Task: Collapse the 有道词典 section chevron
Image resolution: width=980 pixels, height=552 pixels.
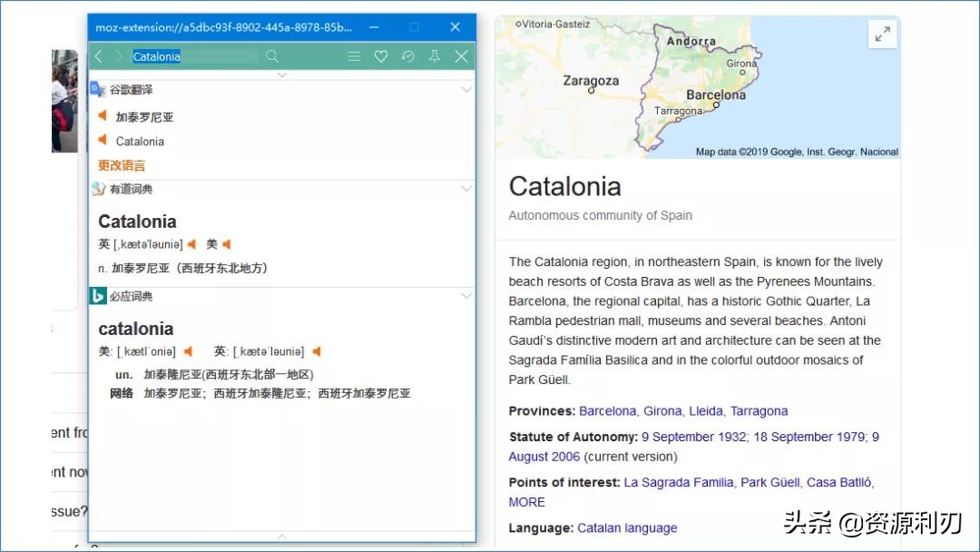Action: [x=466, y=188]
